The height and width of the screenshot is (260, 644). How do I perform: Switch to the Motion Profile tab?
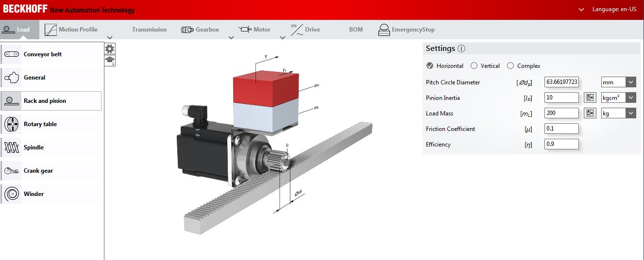point(71,30)
